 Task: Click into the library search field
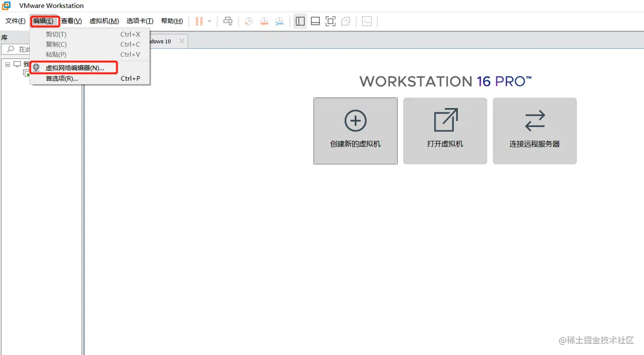[x=16, y=49]
